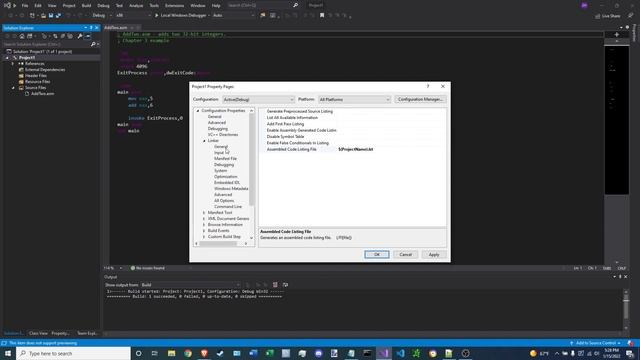This screenshot has height=360, width=640.
Task: Select VC++ Directories tree item
Action: 223,135
